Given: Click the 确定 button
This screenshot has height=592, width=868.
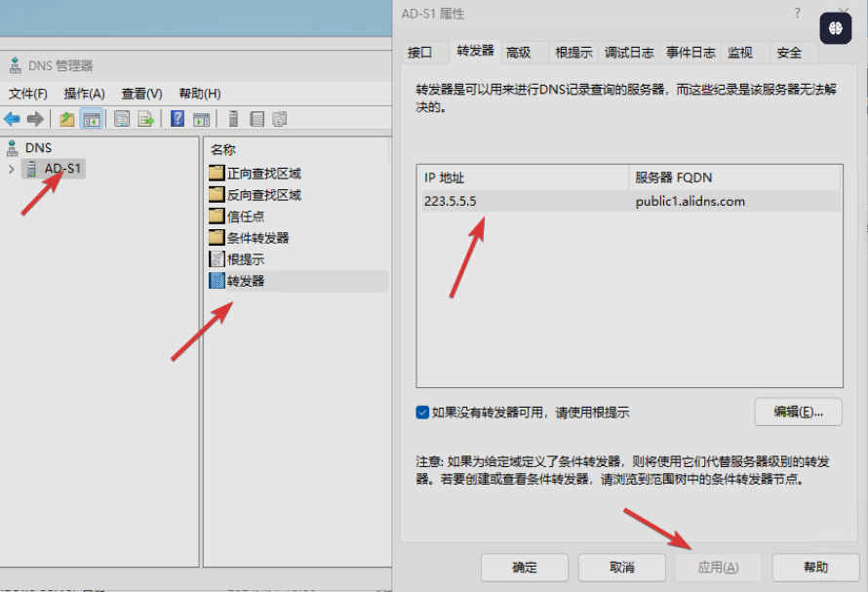Looking at the screenshot, I should 524,567.
